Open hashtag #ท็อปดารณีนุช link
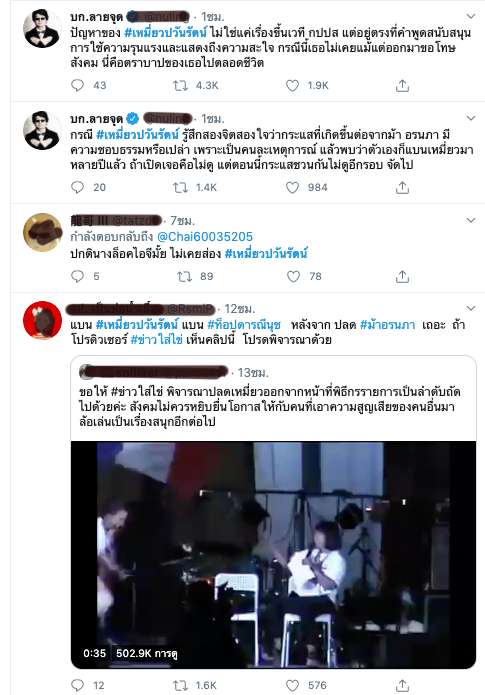Screen dimensions: 485x695 pos(244,324)
